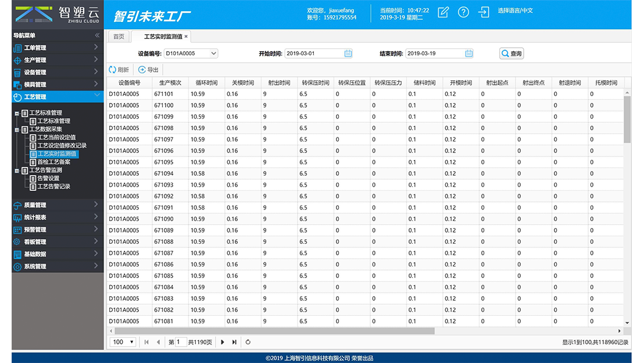Click the 导出 export button
This screenshot has width=644, height=363.
pyautogui.click(x=149, y=69)
